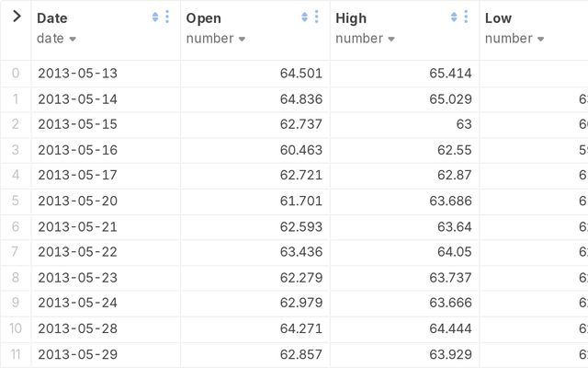
Task: Change High column number type dropdown
Action: pos(365,39)
